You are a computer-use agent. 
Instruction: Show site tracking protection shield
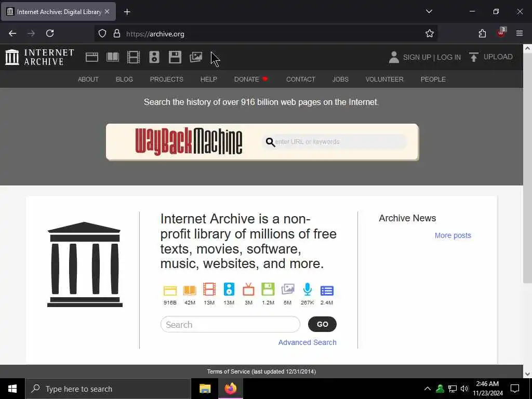point(102,34)
